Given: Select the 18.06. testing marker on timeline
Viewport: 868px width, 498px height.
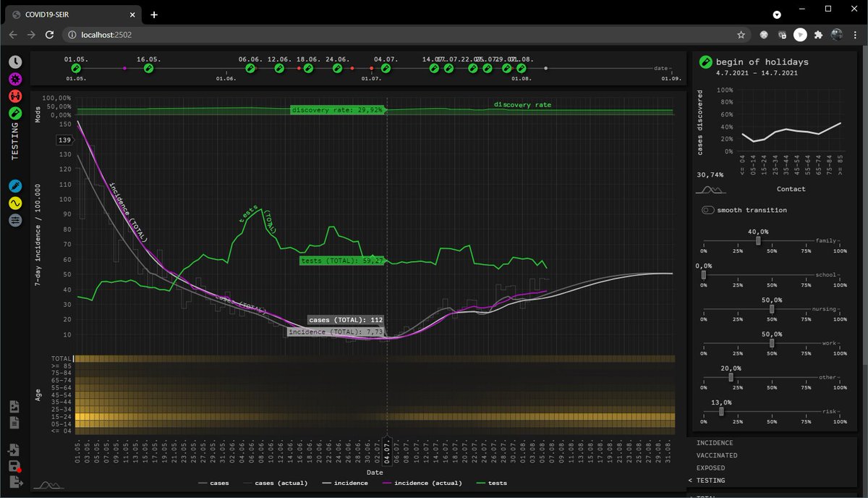Looking at the screenshot, I should (308, 69).
